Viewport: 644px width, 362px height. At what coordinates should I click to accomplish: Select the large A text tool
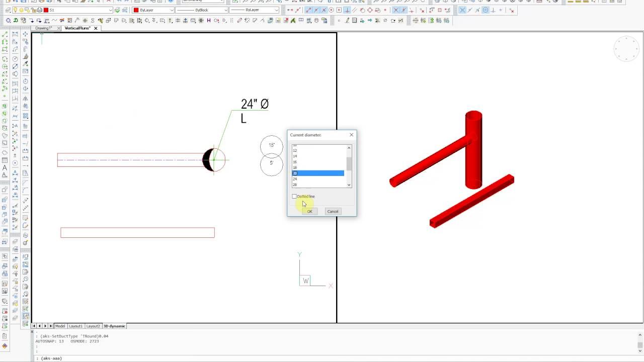click(x=5, y=167)
